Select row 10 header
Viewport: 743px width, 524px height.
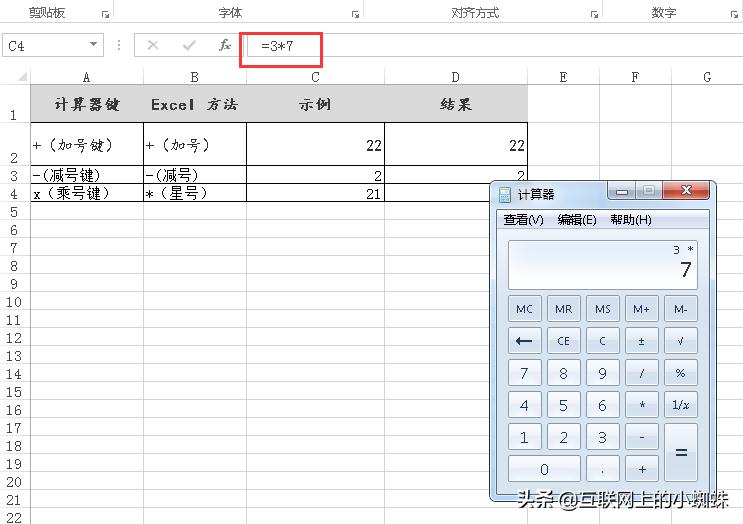coord(14,302)
